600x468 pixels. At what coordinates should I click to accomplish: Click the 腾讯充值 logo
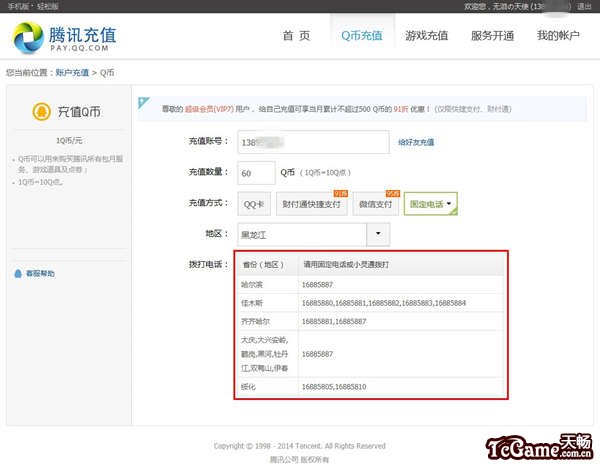(64, 37)
